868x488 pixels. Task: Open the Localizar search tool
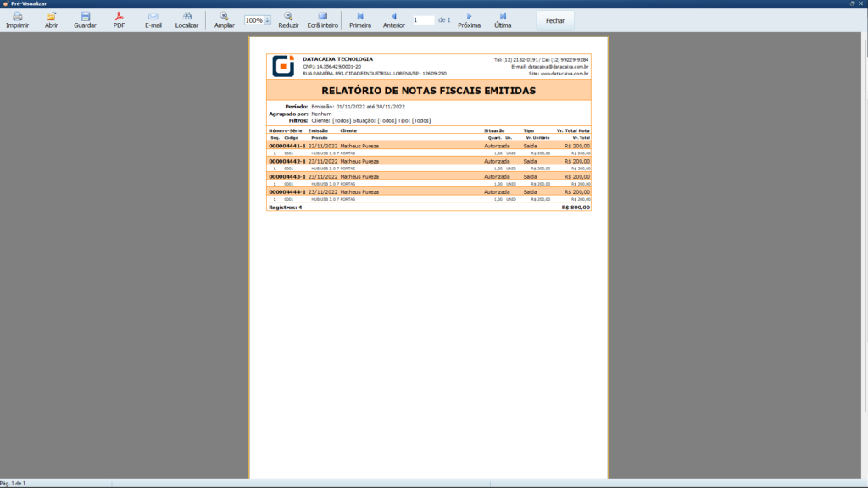[x=186, y=17]
